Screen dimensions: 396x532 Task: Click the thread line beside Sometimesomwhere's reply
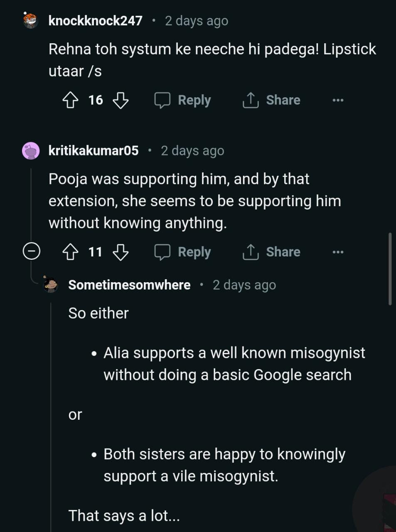click(x=51, y=416)
